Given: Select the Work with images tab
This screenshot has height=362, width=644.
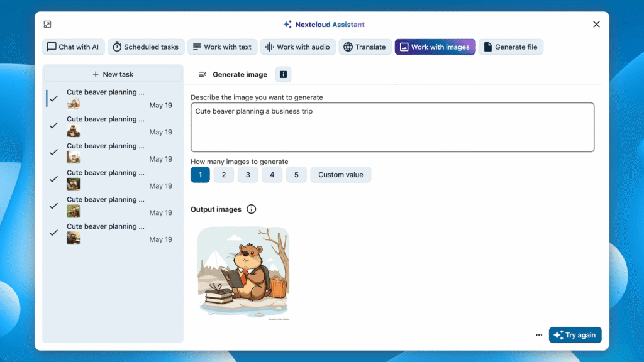Looking at the screenshot, I should click(x=435, y=47).
